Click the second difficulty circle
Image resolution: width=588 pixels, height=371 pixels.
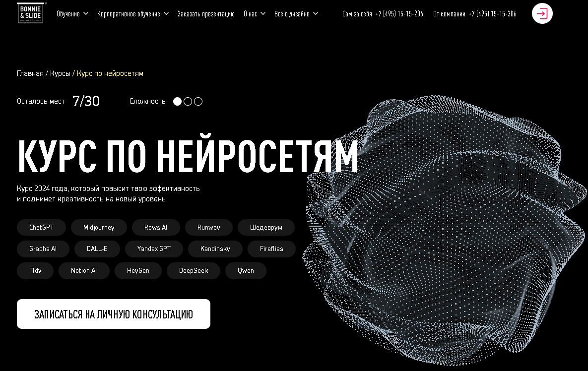pos(188,102)
